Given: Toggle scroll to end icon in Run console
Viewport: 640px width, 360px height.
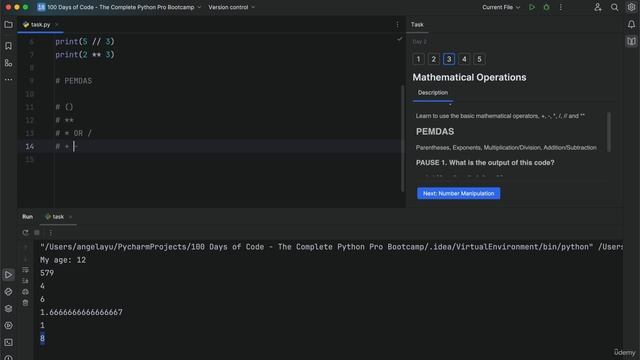Looking at the screenshot, I should (25, 281).
